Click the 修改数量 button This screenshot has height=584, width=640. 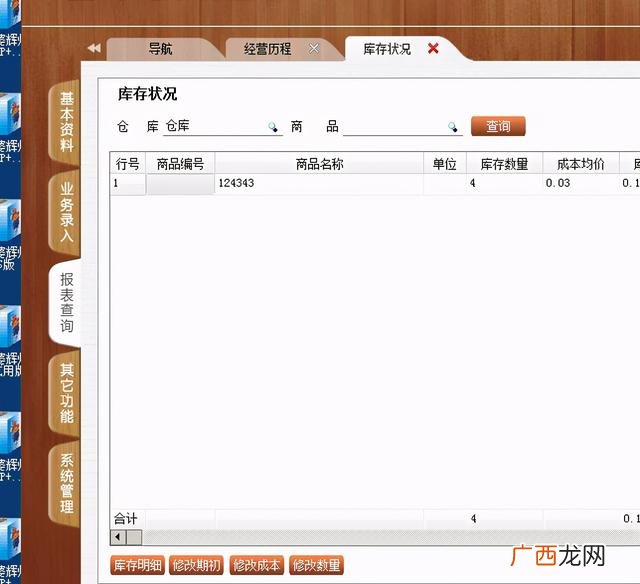(x=316, y=565)
